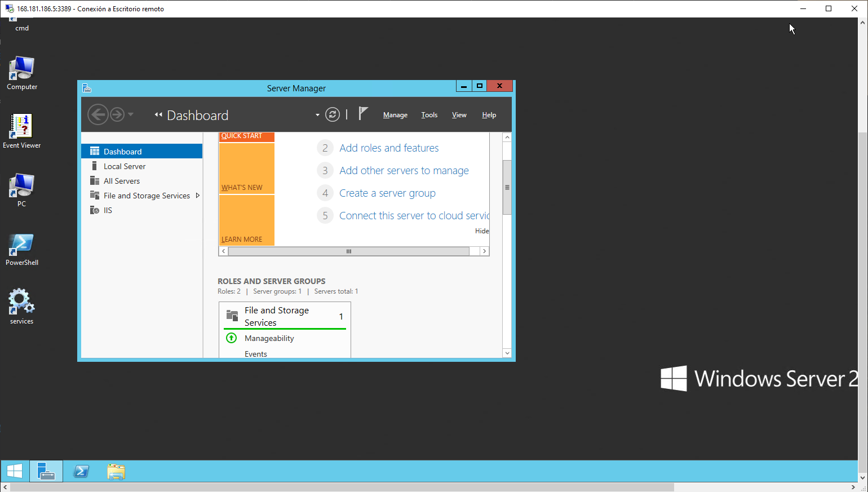Launch Event Viewer from the desktop
Screen dimensions: 868x492
[x=21, y=131]
